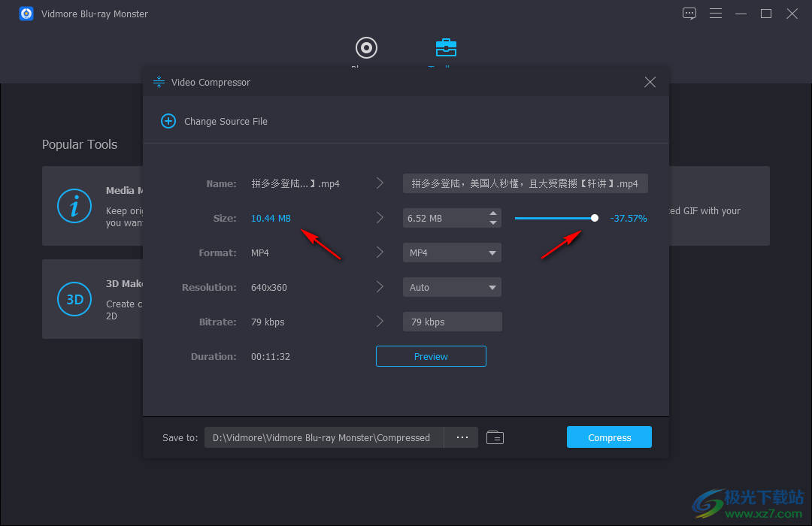Click the Blu-ray disc icon tab

pos(366,48)
